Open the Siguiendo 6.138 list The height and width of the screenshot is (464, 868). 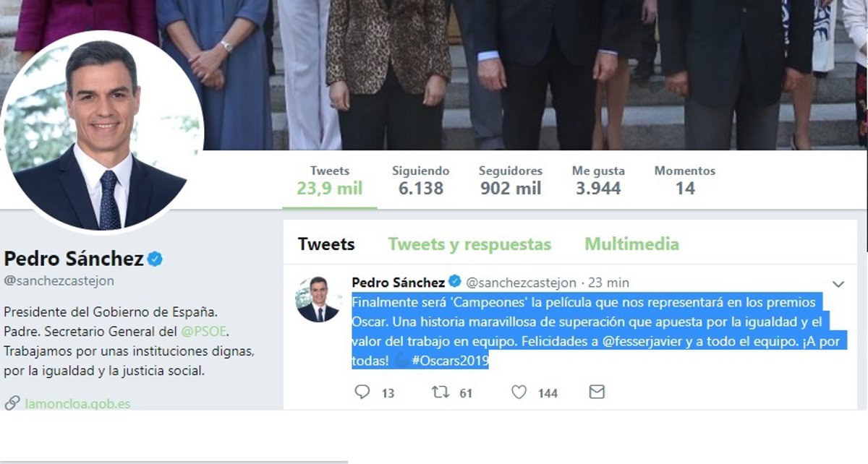[420, 181]
